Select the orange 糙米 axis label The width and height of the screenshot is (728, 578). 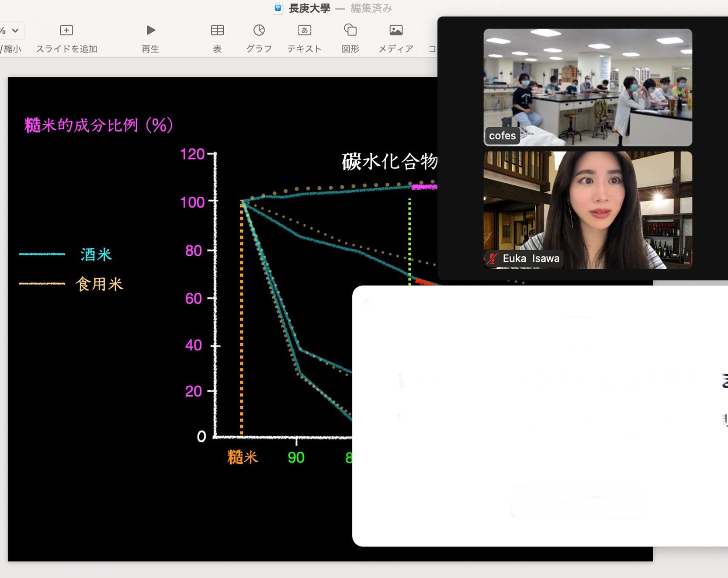pos(243,457)
